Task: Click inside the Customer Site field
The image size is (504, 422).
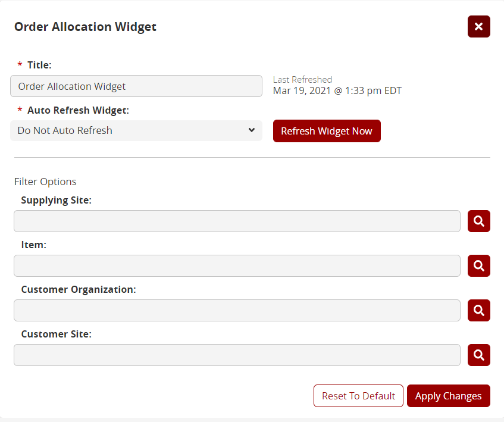Action: coord(237,355)
